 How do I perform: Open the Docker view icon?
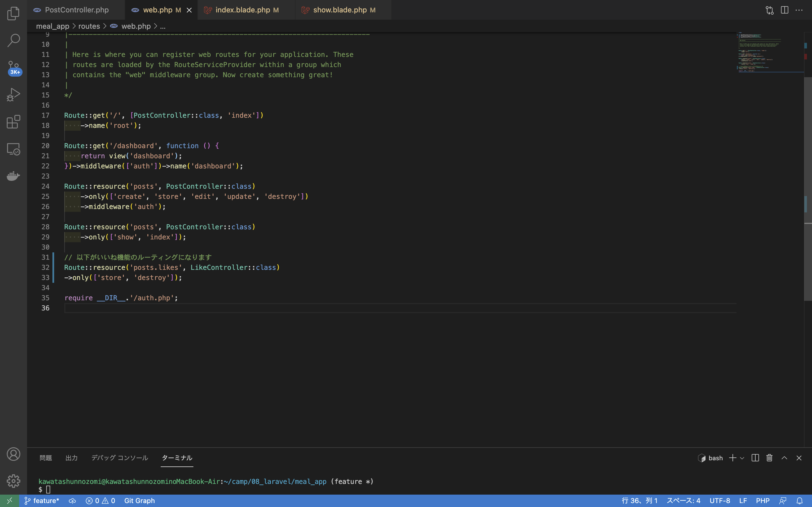[14, 176]
